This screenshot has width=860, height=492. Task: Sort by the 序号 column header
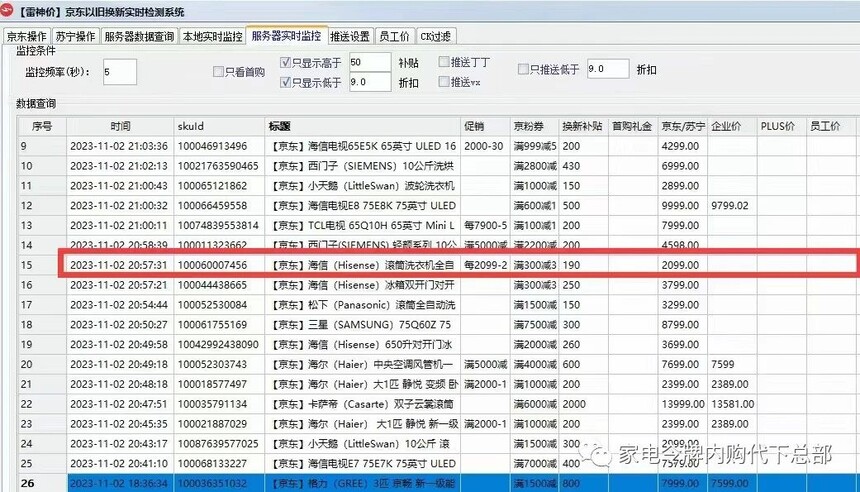pos(42,126)
